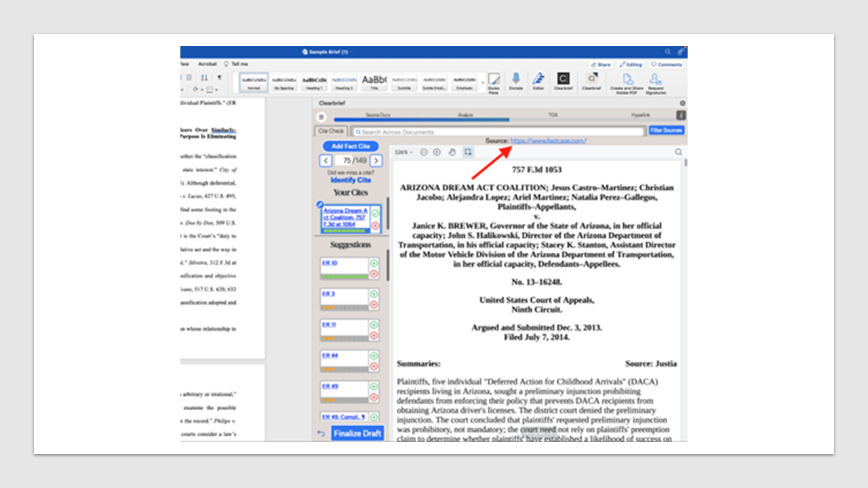Image resolution: width=868 pixels, height=488 pixels.
Task: Switch to the Cite Check tab
Action: [332, 131]
